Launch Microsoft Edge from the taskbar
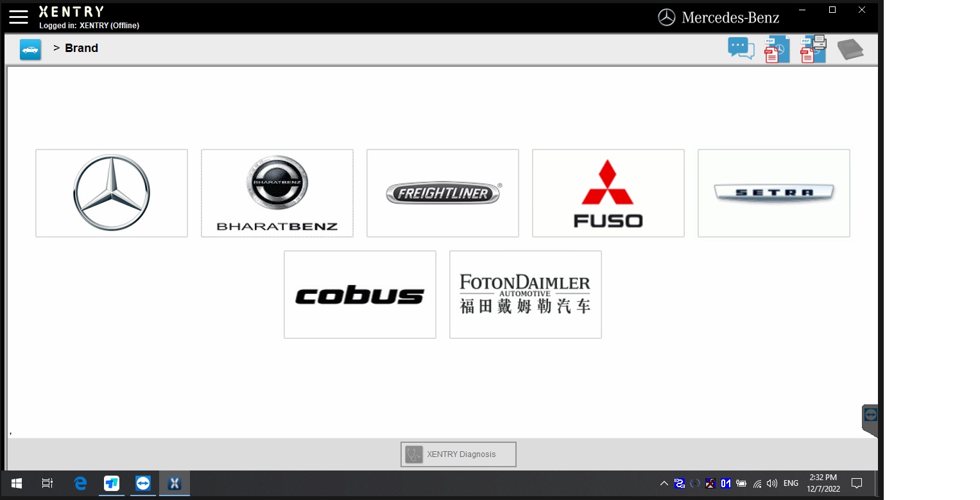Viewport: 980px width, 500px height. (80, 483)
